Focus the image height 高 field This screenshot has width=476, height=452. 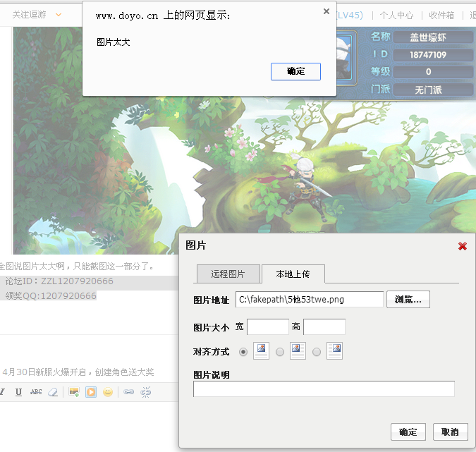pyautogui.click(x=324, y=327)
